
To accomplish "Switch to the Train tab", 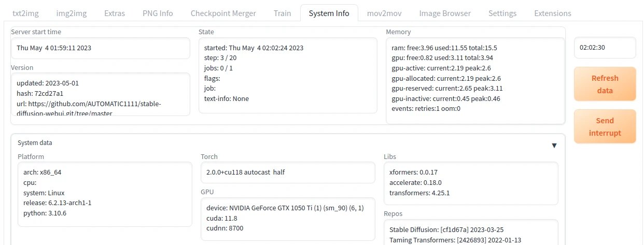I will (x=282, y=13).
